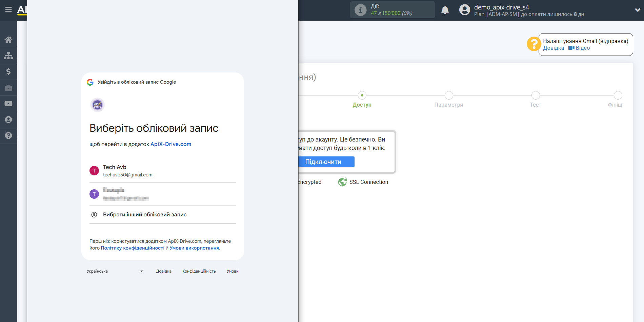This screenshot has height=322, width=644.
Task: Open the hamburger menu in sidebar
Action: (8, 10)
